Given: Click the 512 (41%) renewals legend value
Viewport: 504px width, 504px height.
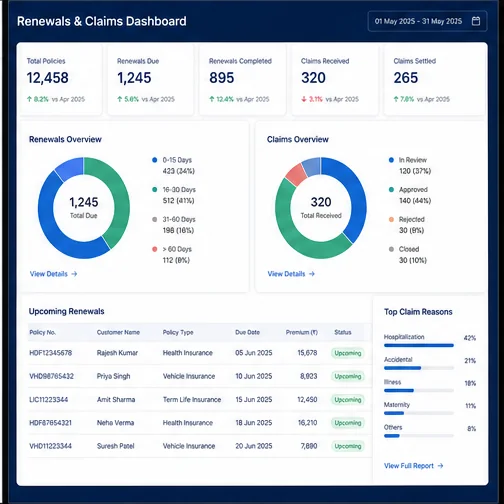Looking at the screenshot, I should 178,201.
